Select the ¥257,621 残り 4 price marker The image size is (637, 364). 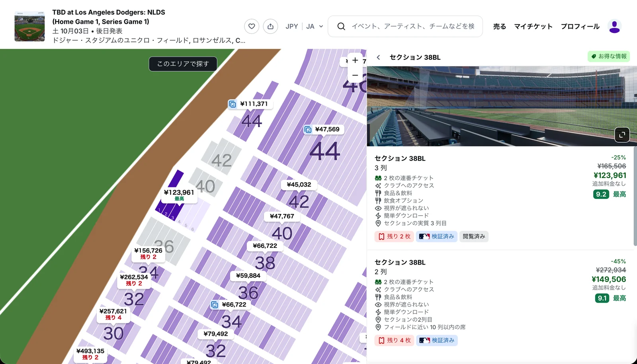click(x=113, y=314)
